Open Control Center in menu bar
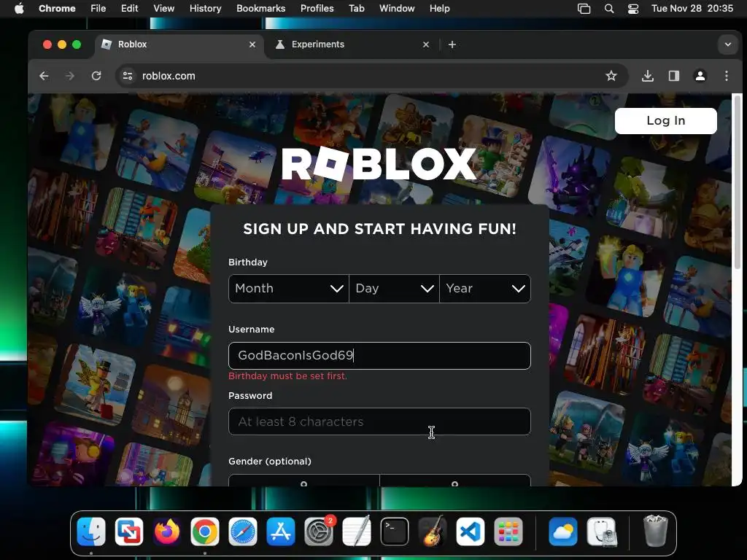The height and width of the screenshot is (560, 747). pos(632,8)
